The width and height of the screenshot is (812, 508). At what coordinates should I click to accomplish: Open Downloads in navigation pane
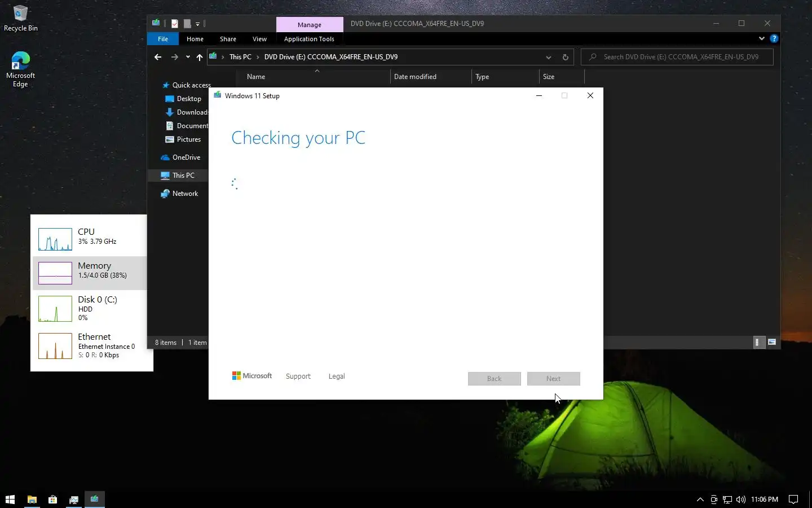187,112
